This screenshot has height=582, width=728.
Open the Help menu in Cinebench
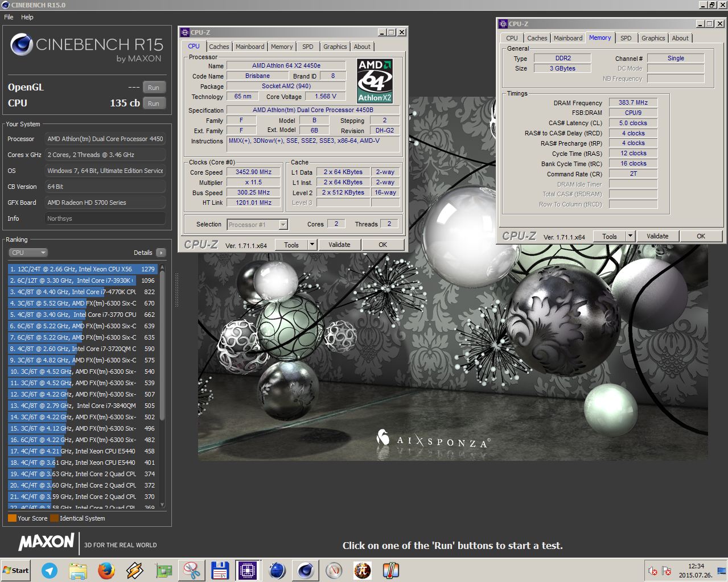27,17
